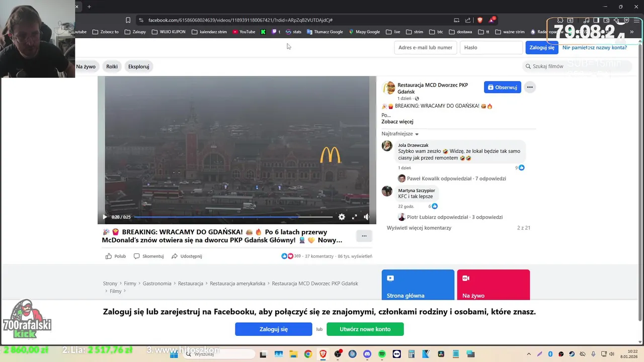Click the Hasło password field
This screenshot has height=362, width=644.
tap(491, 47)
